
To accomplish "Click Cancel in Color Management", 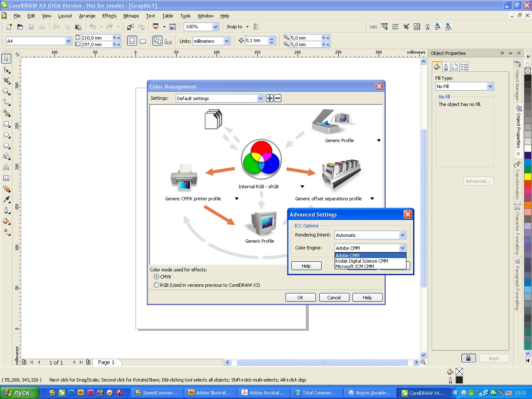I will coord(334,298).
